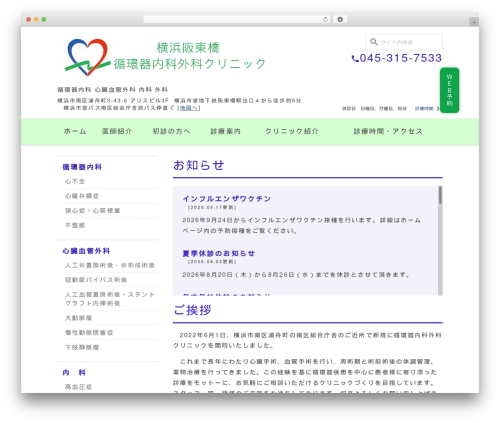Open 心臓血管外科 sidebar heading
The image size is (500, 423).
pos(86,251)
